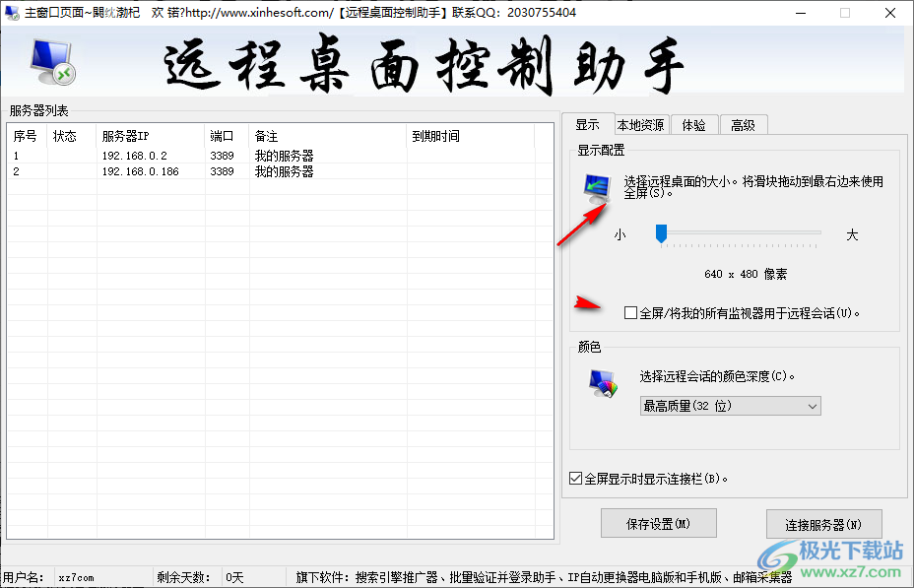Open the 最高质量(32 位) color depth dropdown
The image size is (914, 588).
(729, 406)
